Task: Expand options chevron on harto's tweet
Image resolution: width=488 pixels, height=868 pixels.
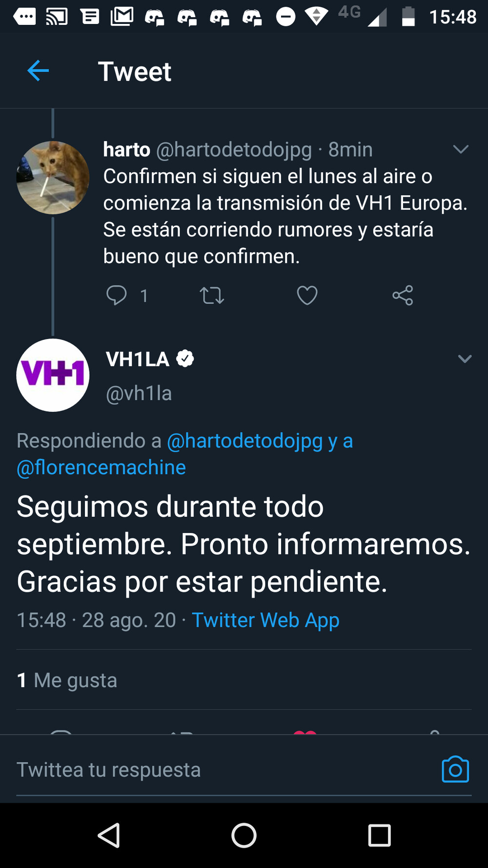Action: [x=461, y=149]
